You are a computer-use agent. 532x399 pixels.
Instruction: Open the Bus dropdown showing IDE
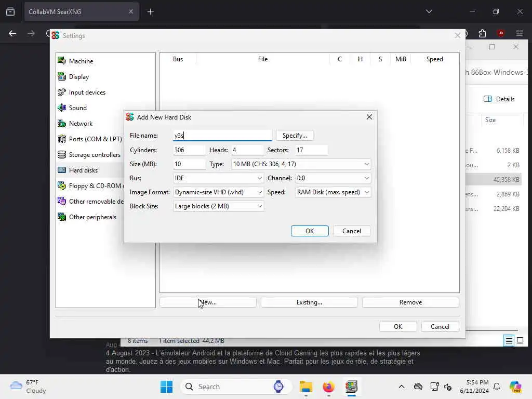219,178
